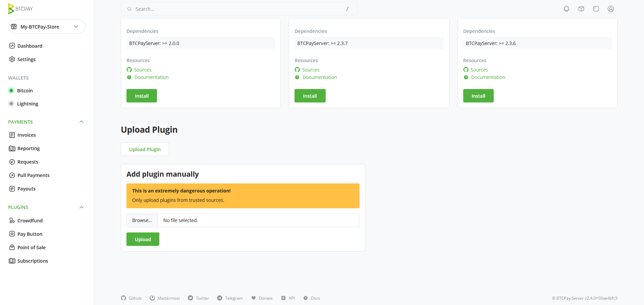
Task: Click the API icon in footer
Action: [283, 298]
